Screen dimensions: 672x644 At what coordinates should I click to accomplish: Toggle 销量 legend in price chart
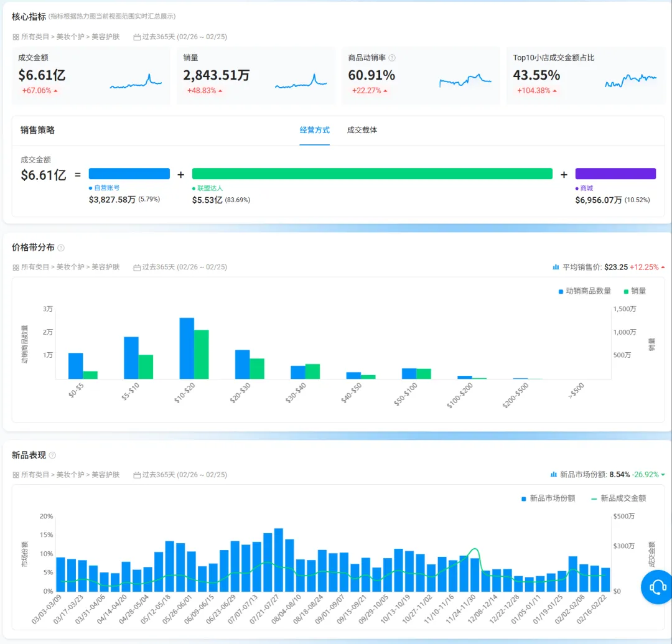(634, 291)
